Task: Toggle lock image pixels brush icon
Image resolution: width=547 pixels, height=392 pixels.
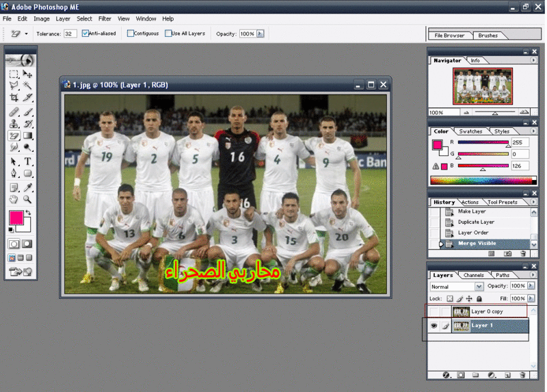Action: click(x=459, y=299)
